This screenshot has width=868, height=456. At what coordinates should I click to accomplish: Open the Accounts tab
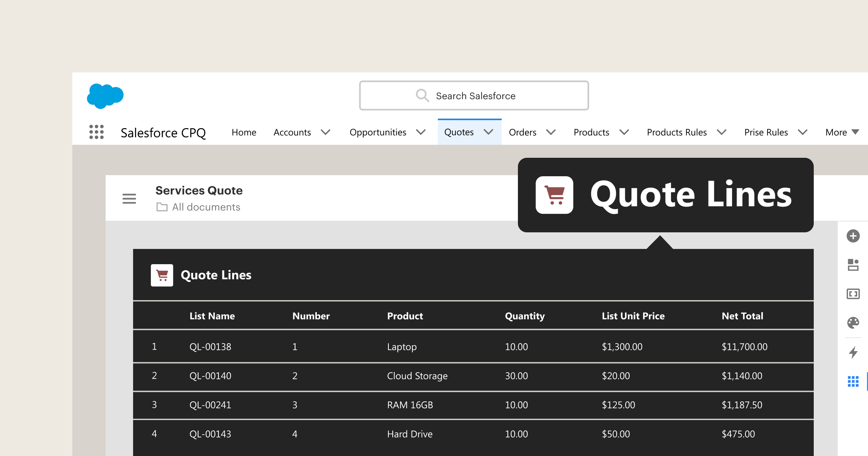click(292, 132)
